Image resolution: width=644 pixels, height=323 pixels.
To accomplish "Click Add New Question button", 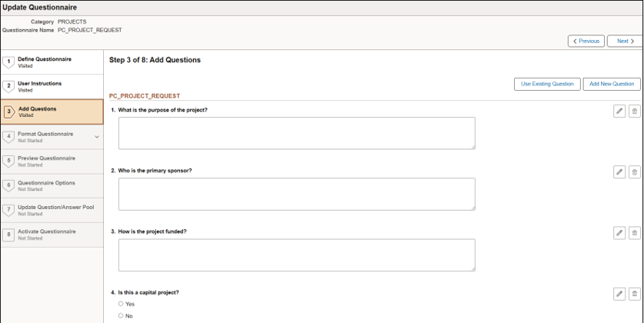I will coord(612,84).
